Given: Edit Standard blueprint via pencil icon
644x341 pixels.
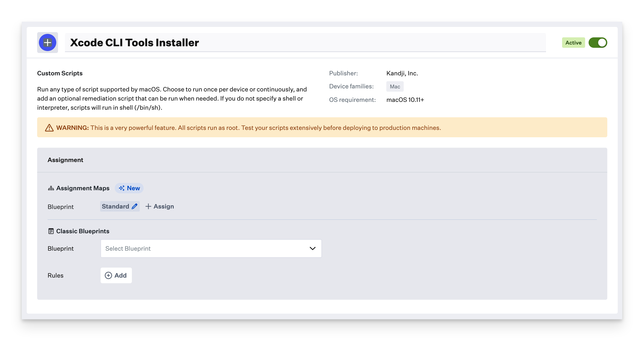Looking at the screenshot, I should pyautogui.click(x=134, y=206).
